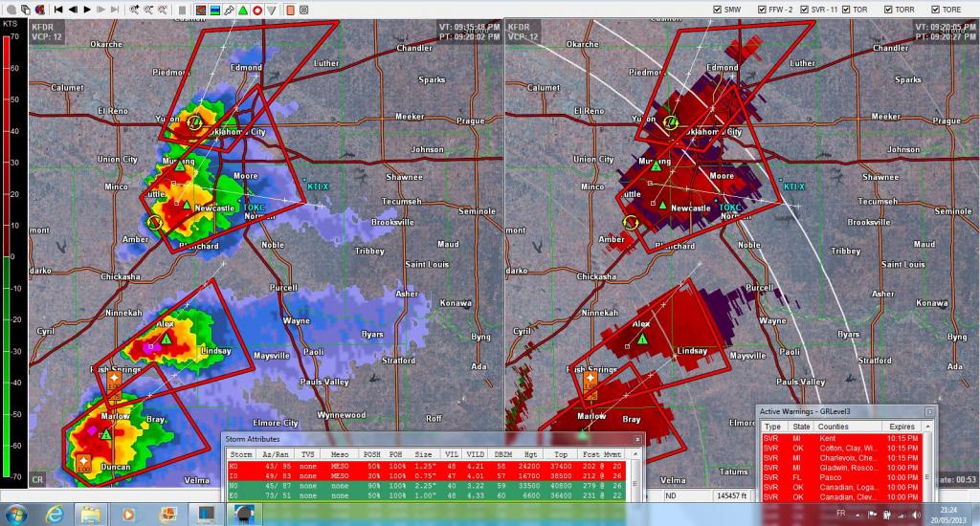Click the pushpin marker tool icon
The height and width of the screenshot is (526, 980).
[x=229, y=10]
